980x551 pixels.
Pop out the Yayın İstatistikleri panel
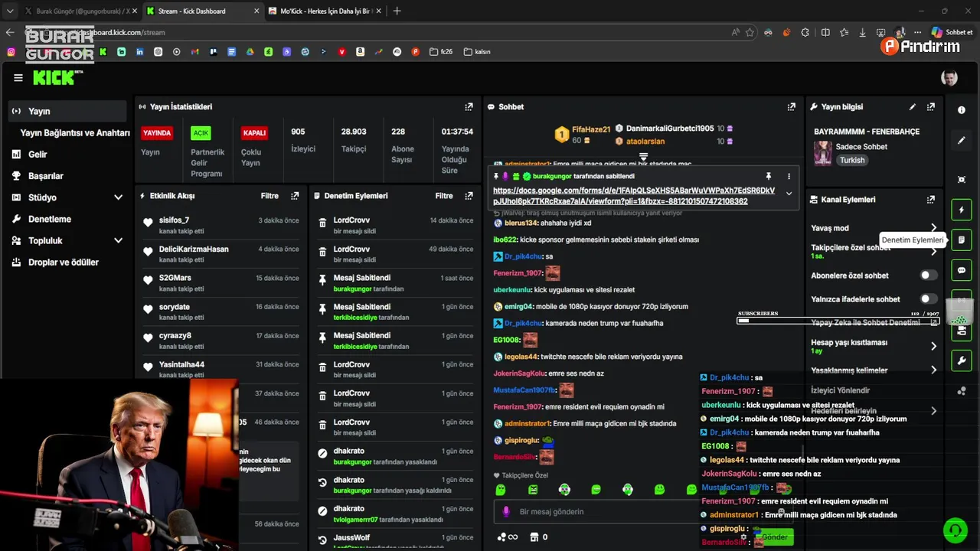coord(469,107)
